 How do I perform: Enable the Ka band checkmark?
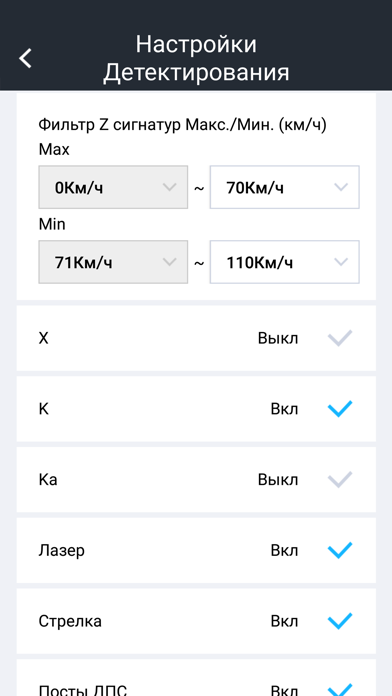tap(340, 480)
